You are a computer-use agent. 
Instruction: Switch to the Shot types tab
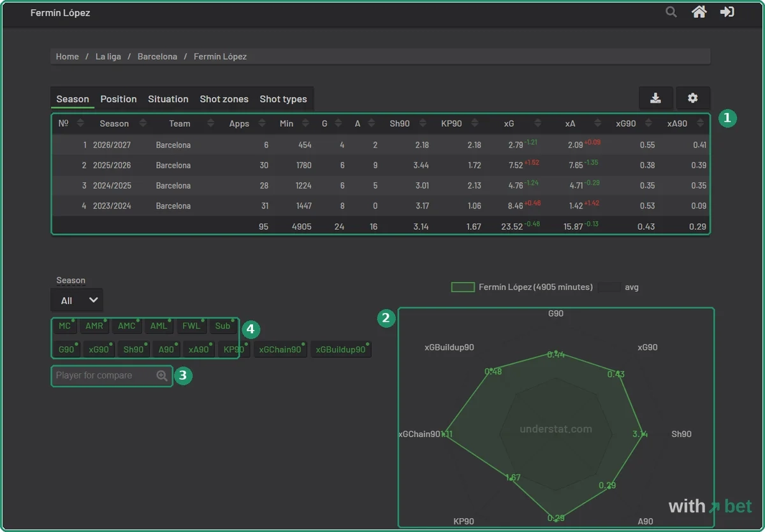click(x=283, y=99)
